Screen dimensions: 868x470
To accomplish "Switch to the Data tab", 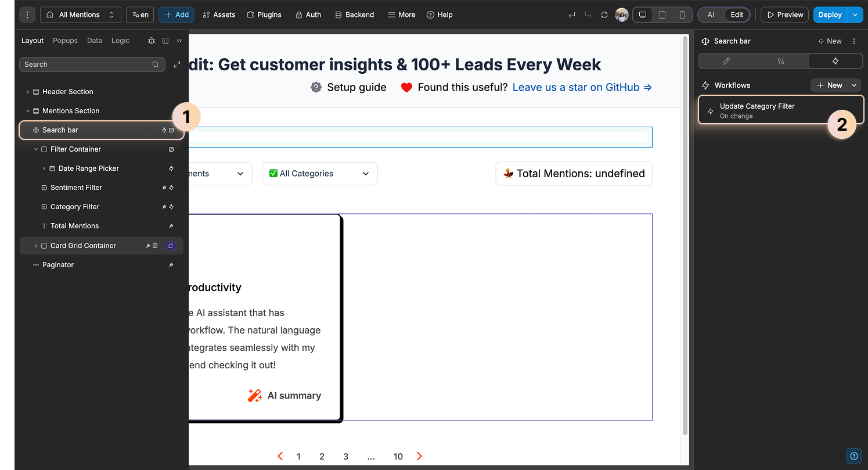I will [94, 41].
